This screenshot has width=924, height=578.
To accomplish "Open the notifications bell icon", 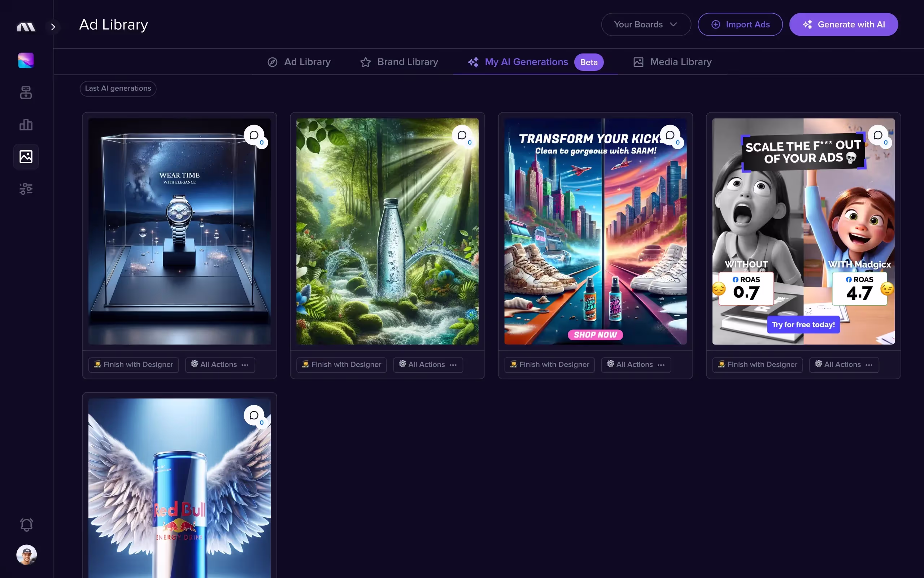I will pyautogui.click(x=26, y=525).
